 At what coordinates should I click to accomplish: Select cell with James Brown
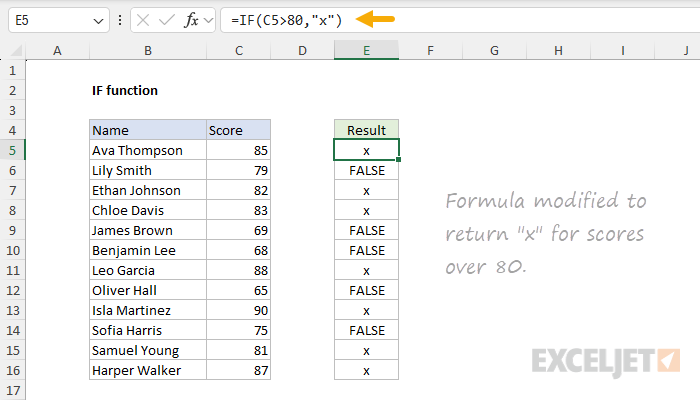pos(148,230)
